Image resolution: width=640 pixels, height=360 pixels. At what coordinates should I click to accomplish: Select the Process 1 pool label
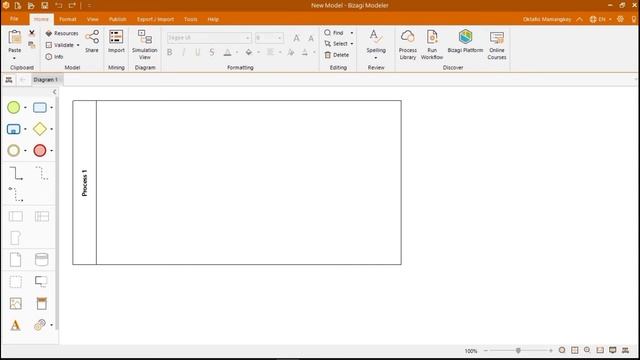pyautogui.click(x=84, y=182)
